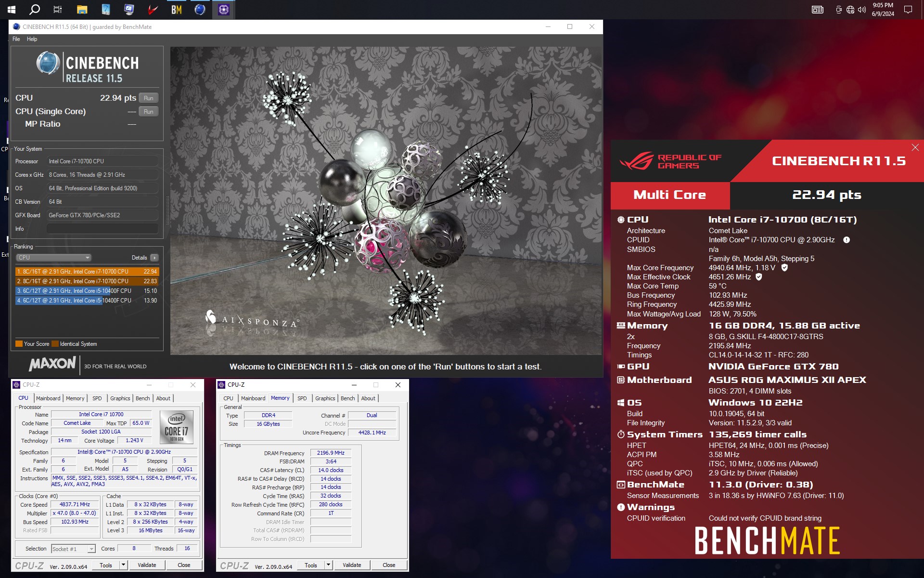Open Tools dropdown arrow in left CPU-Z
The height and width of the screenshot is (578, 924).
[123, 565]
